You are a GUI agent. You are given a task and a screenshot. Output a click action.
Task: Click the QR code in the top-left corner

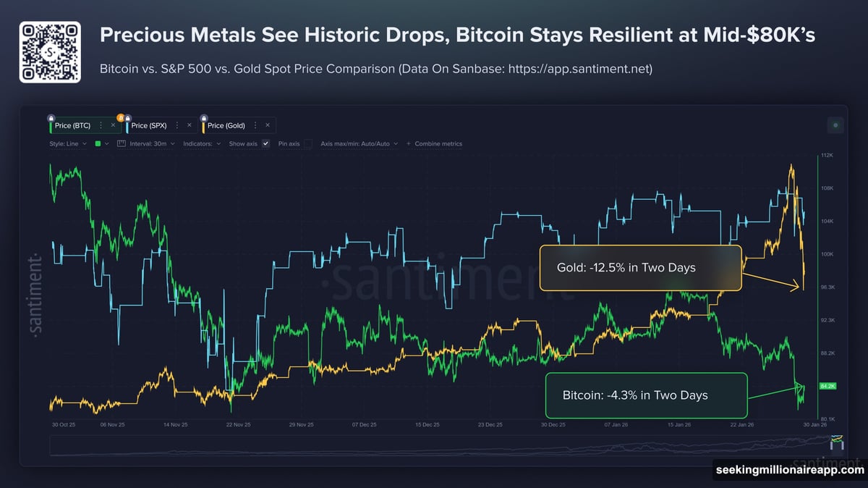[49, 52]
